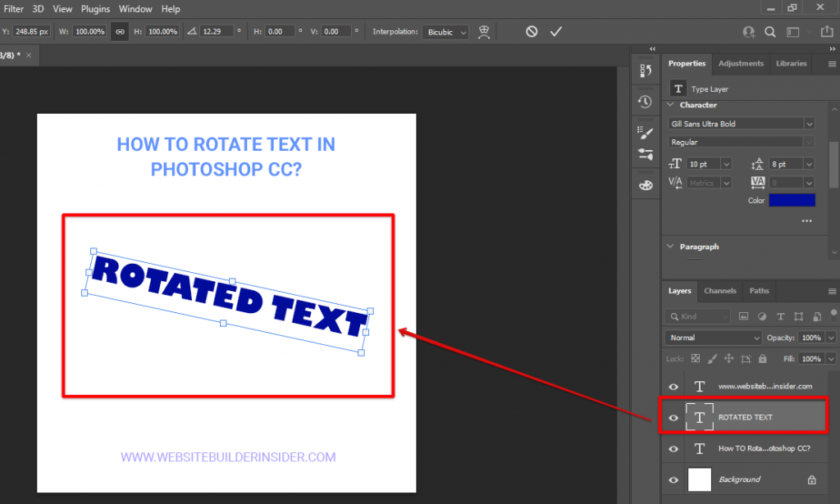Change the text color swatch in Character panel
Screen dimensions: 840x504
click(791, 199)
